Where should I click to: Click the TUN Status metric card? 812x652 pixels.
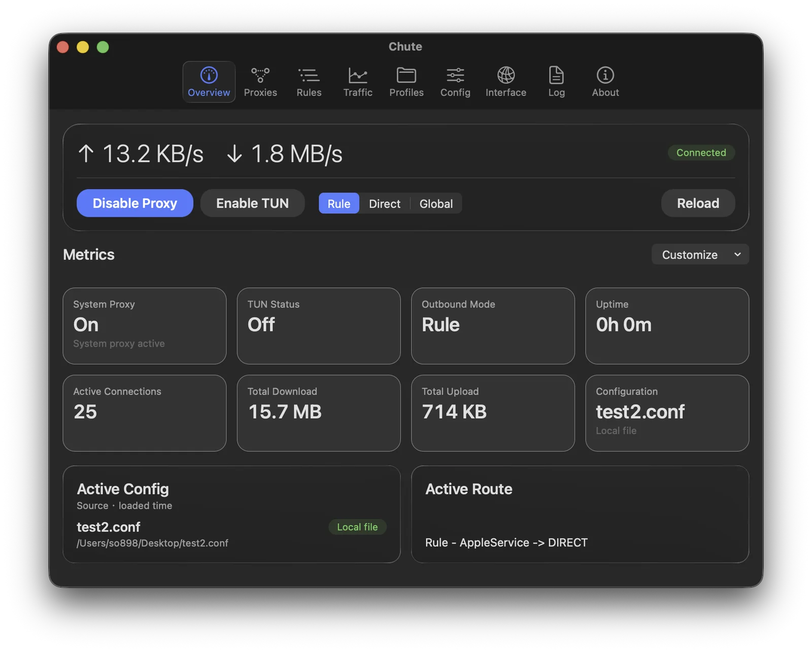tap(319, 326)
